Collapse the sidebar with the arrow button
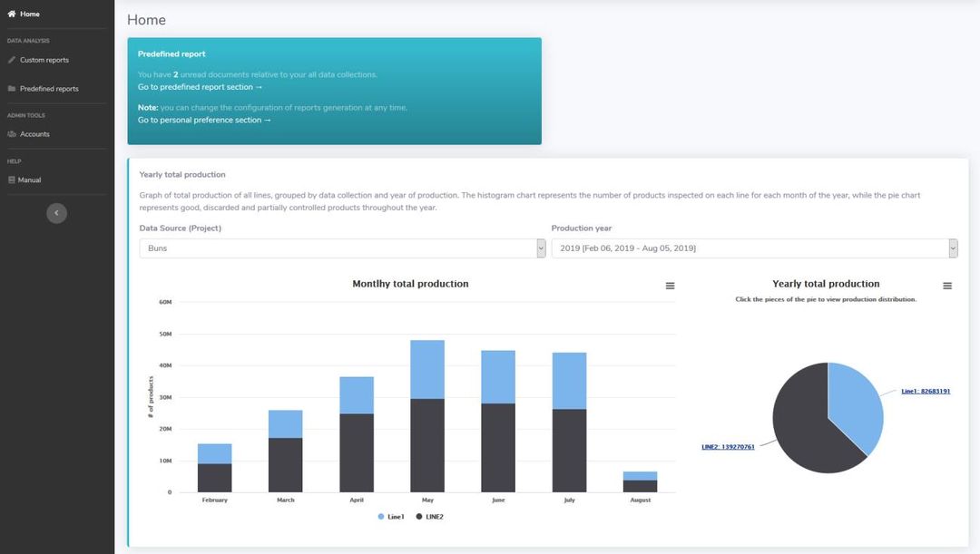The image size is (980, 554). tap(56, 212)
